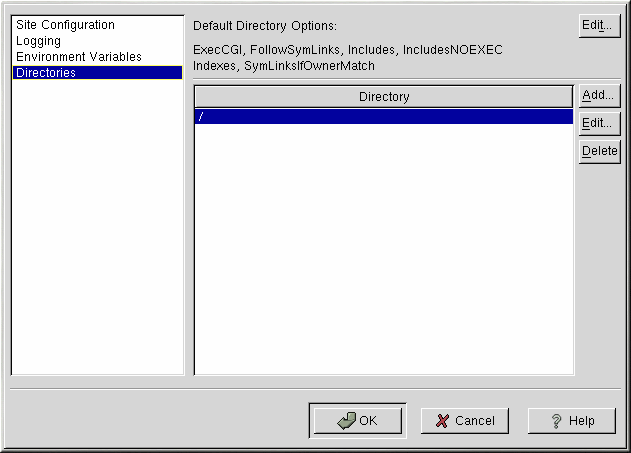Viewport: 631px width, 453px height.
Task: Click empty space in the Directory list
Action: click(x=383, y=250)
